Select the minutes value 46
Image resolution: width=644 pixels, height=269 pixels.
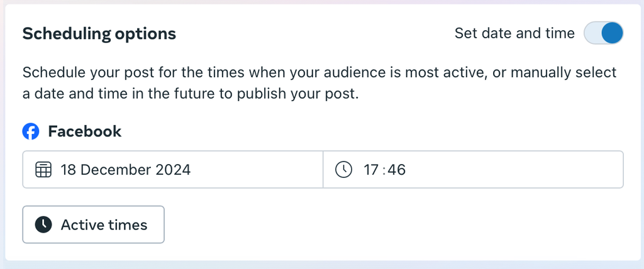tap(397, 170)
